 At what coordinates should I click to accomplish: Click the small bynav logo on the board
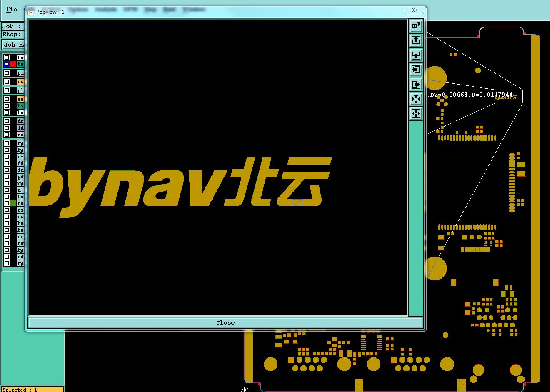(x=506, y=97)
